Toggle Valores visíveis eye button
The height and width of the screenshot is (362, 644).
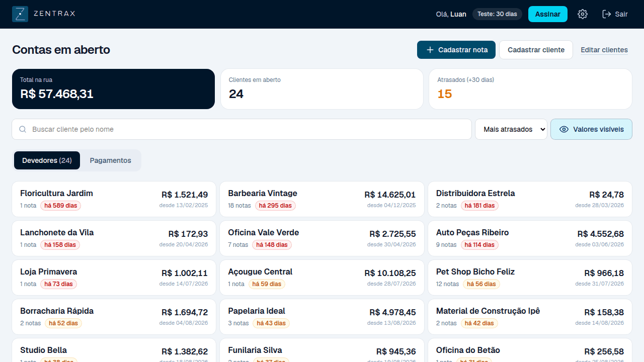click(x=591, y=129)
